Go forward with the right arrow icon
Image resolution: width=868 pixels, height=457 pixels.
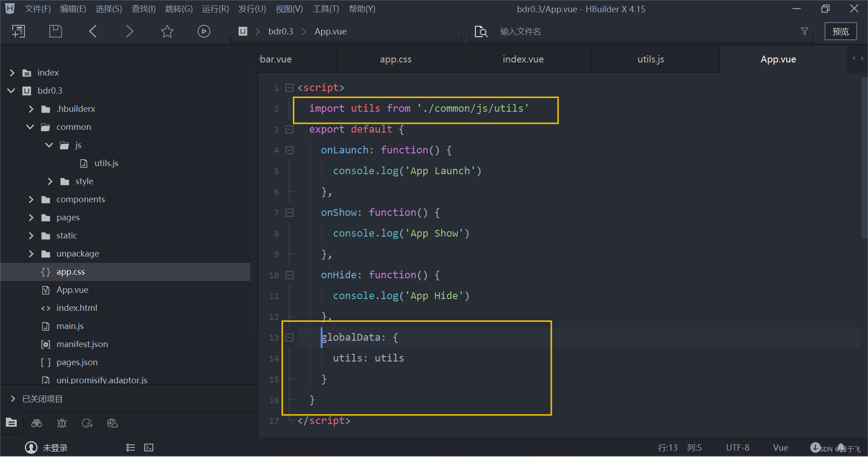[x=129, y=31]
